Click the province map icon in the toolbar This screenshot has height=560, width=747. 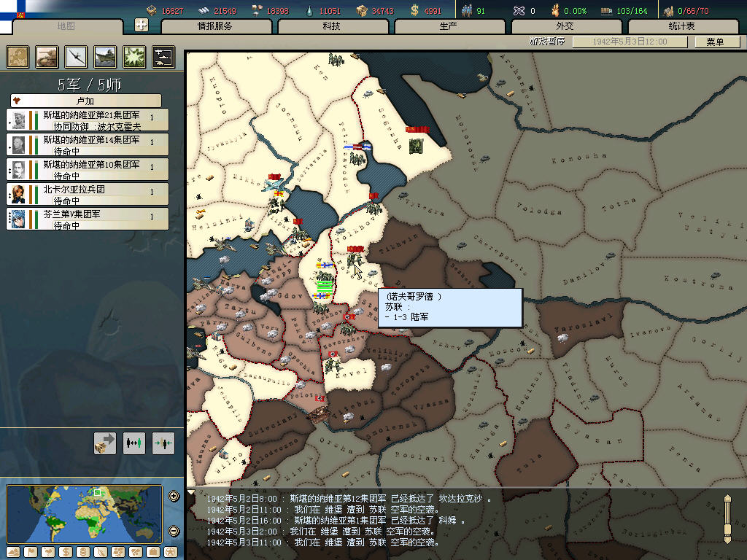[18, 57]
